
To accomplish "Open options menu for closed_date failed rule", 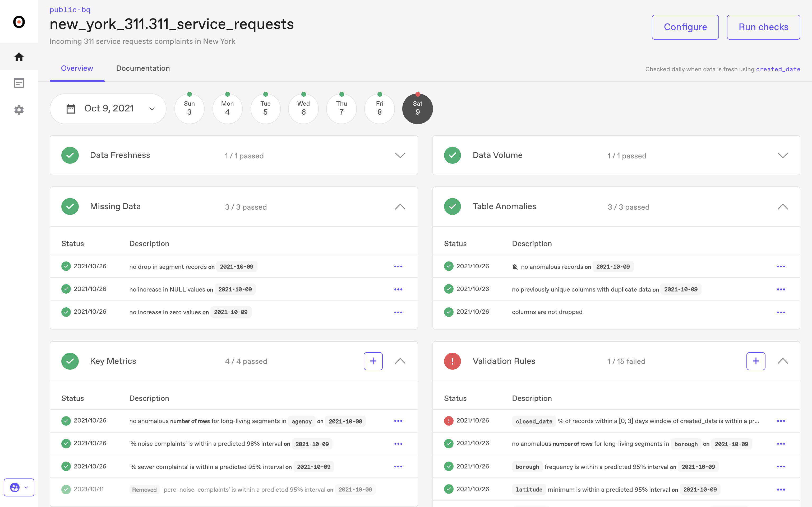I will (781, 421).
